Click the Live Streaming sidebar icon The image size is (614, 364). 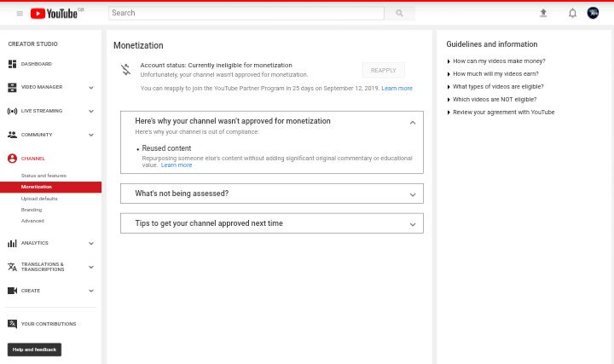point(12,111)
